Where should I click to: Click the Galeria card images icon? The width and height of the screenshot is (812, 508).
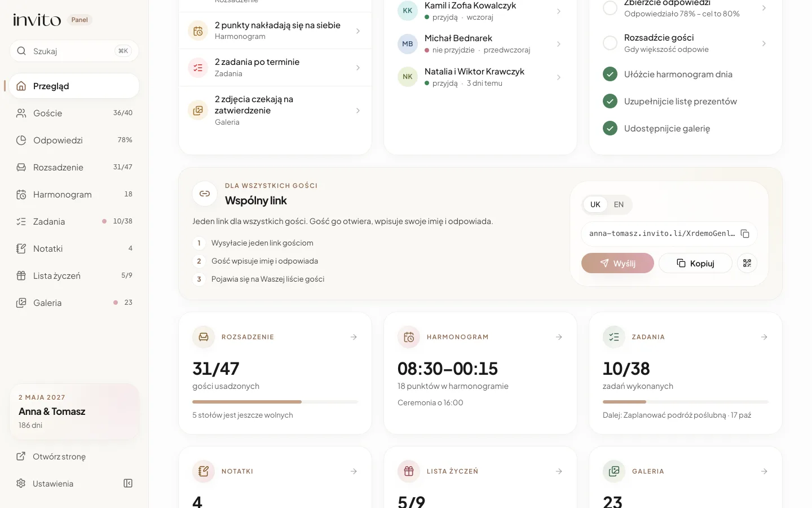(x=614, y=471)
